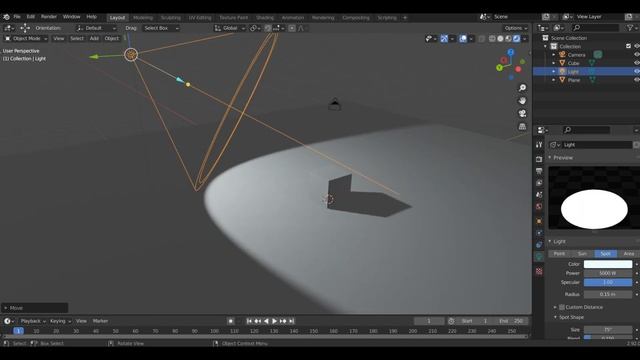
Task: Switch to Shading workspace tab
Action: click(265, 18)
